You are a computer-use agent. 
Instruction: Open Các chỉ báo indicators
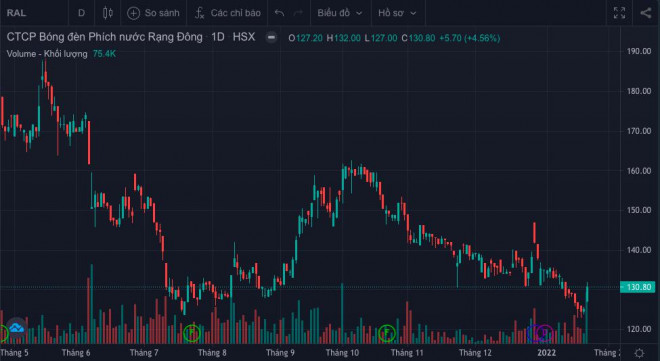(228, 13)
